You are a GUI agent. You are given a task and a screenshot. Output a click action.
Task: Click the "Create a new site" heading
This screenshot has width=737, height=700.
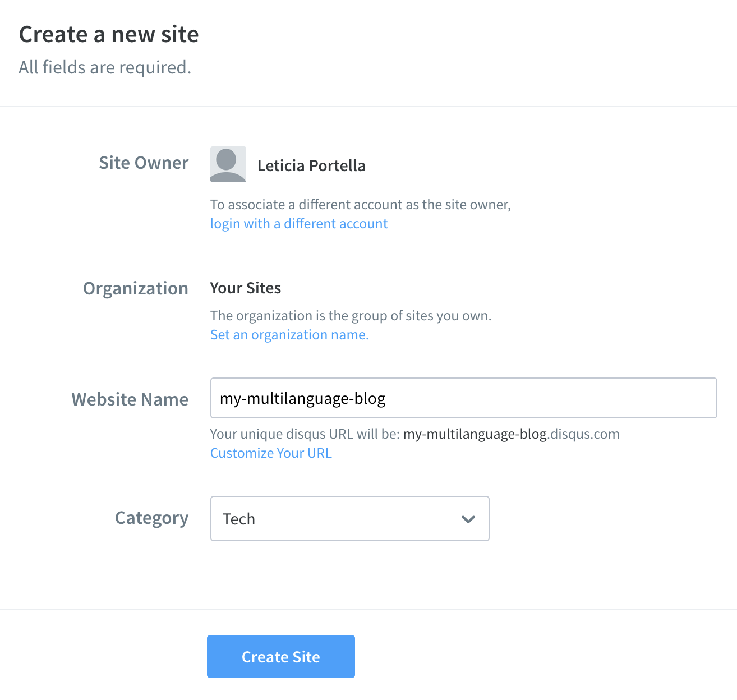click(109, 35)
